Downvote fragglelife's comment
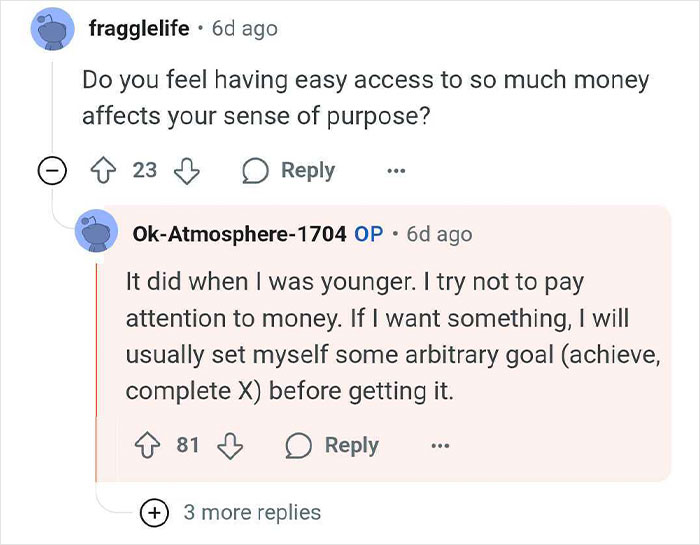The height and width of the screenshot is (545, 700). tap(187, 171)
